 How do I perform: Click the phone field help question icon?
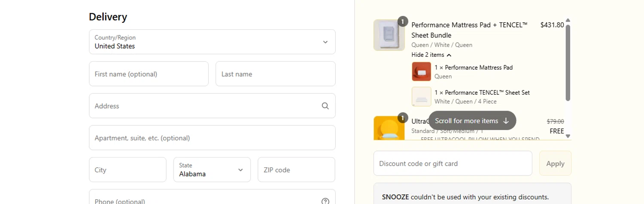click(325, 201)
